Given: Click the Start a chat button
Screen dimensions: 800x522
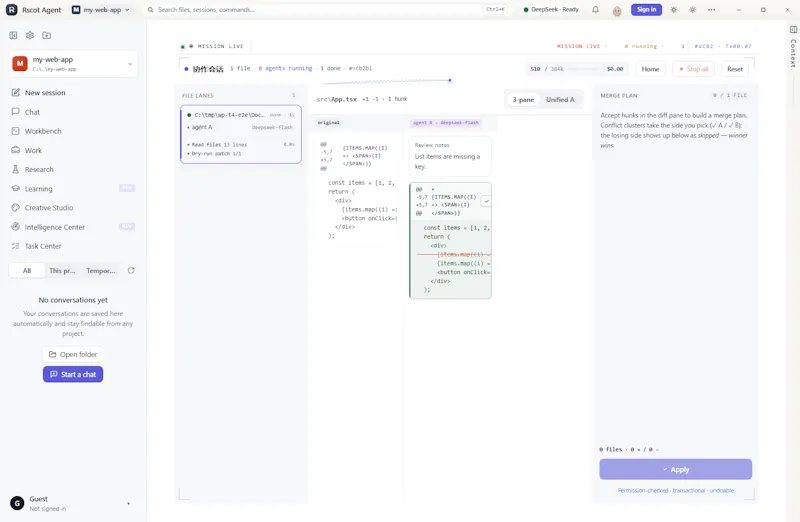Looking at the screenshot, I should pos(73,374).
